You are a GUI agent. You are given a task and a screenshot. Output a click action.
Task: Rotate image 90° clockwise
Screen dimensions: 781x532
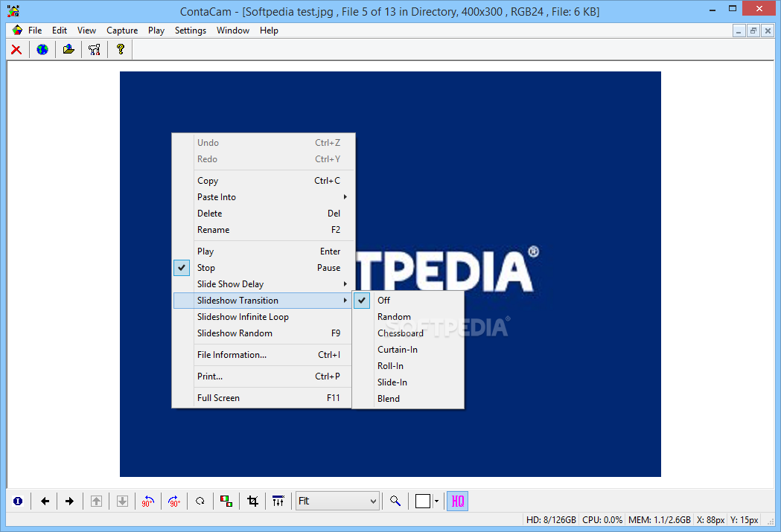coord(173,501)
